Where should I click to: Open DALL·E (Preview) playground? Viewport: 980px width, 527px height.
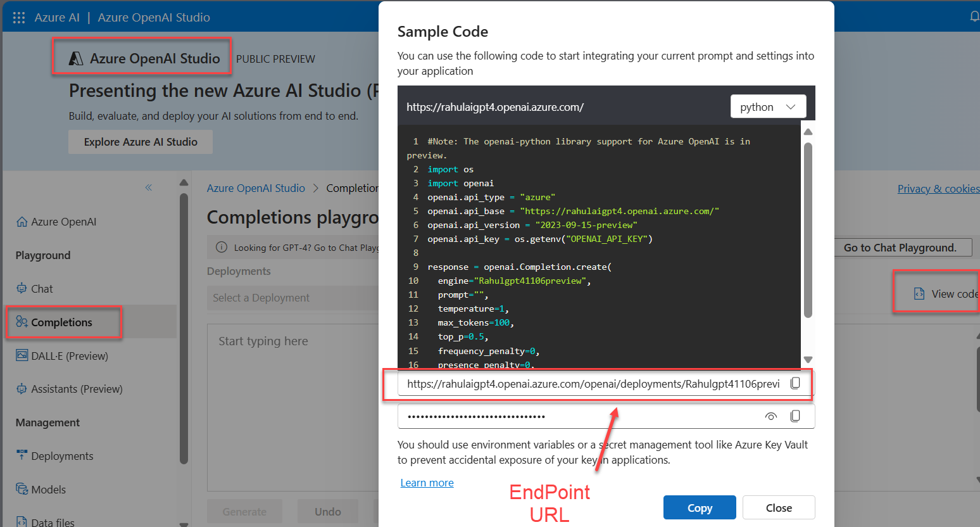point(62,356)
